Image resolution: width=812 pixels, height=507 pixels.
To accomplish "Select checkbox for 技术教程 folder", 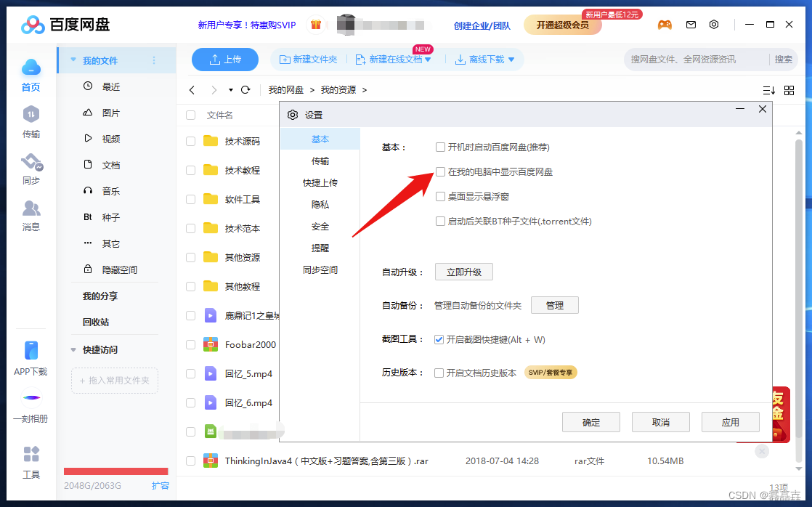I will [190, 170].
